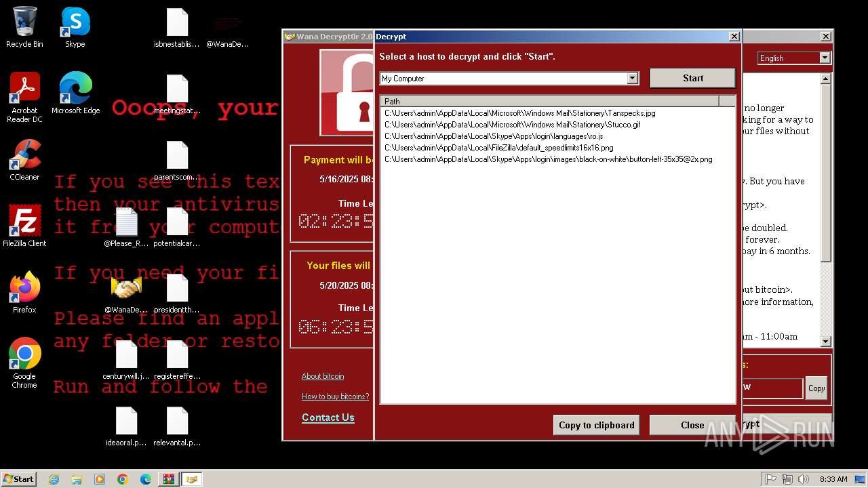Launch Skype from the desktop
The width and height of the screenshot is (868, 488).
pyautogui.click(x=75, y=27)
